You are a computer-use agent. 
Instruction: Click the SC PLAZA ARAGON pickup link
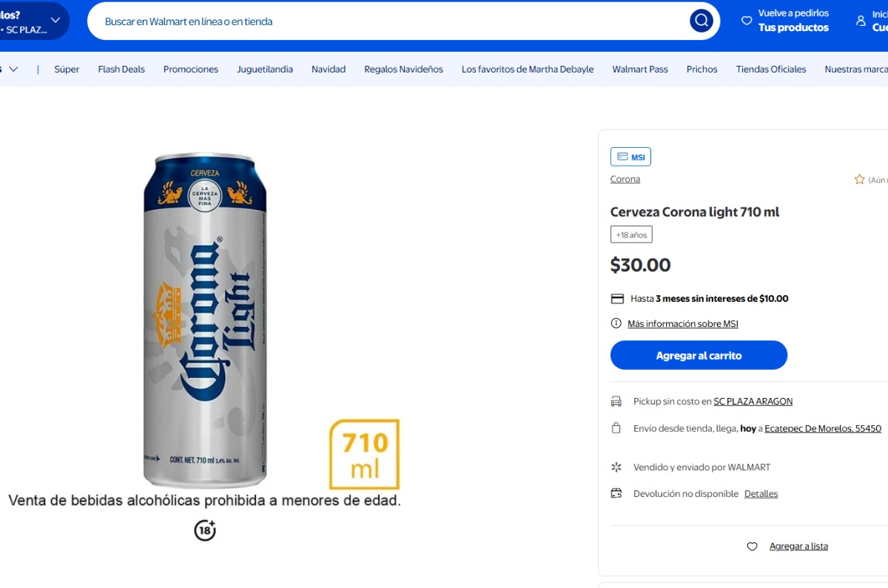pyautogui.click(x=753, y=402)
